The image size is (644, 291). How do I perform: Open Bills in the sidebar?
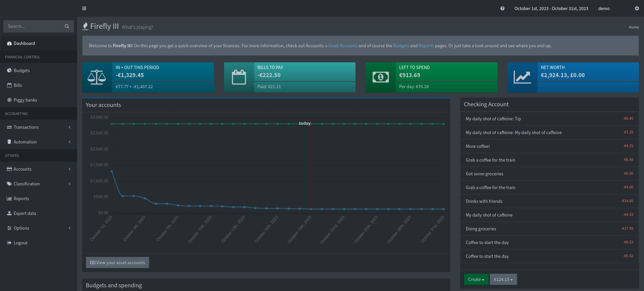pyautogui.click(x=39, y=85)
